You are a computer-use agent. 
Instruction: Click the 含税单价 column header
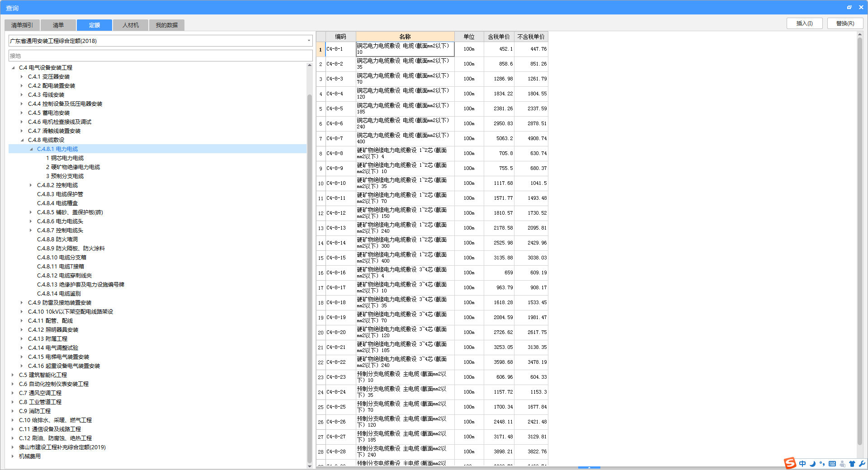point(499,37)
